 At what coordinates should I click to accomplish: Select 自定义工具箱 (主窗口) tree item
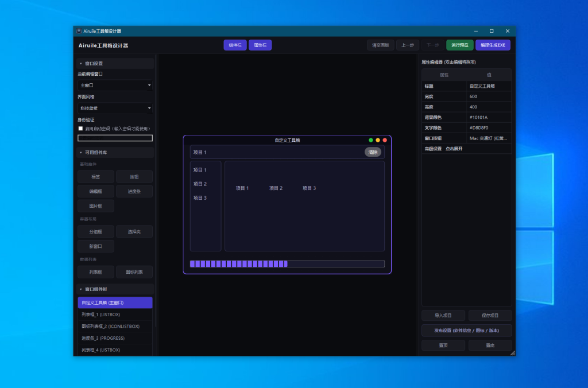[115, 302]
